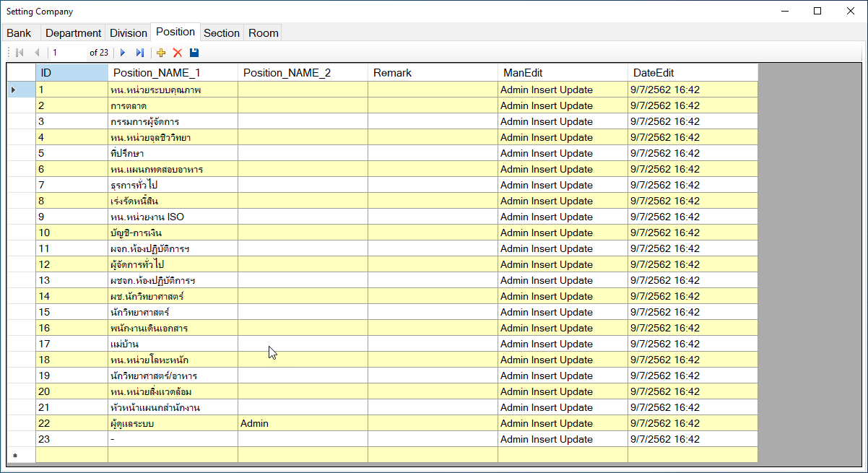Open the Room tab
Image resolution: width=868 pixels, height=473 pixels.
click(263, 33)
